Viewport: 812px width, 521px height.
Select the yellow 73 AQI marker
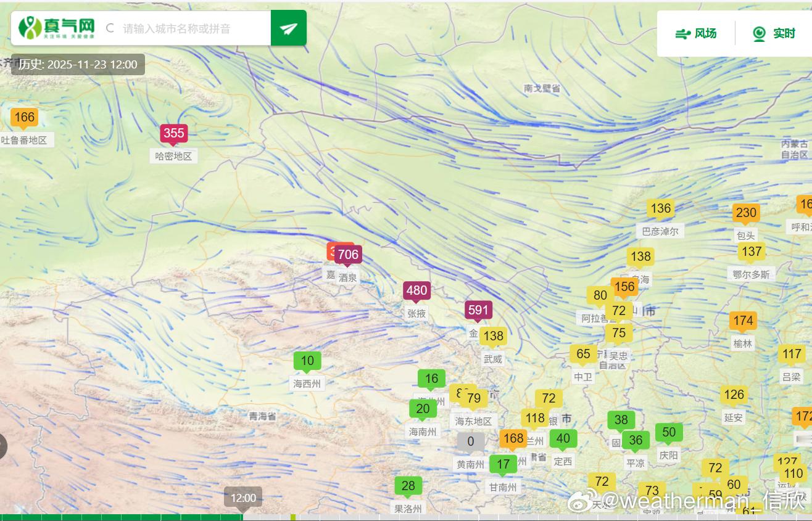pyautogui.click(x=652, y=491)
